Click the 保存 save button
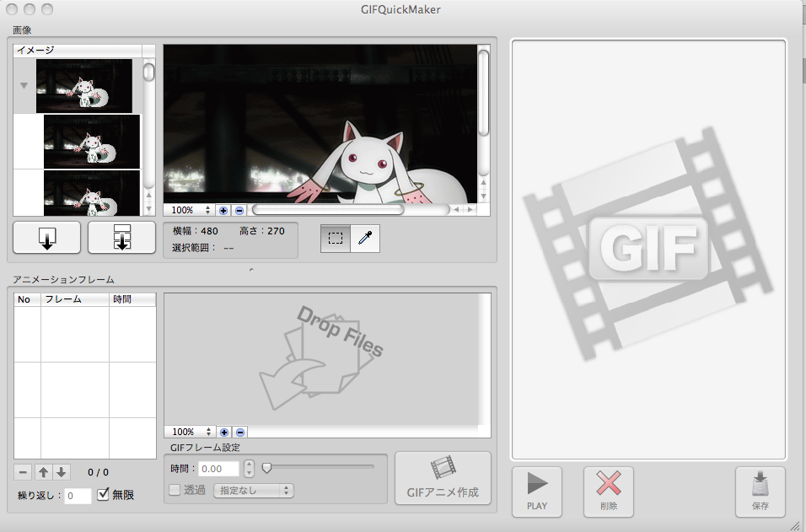The width and height of the screenshot is (806, 532). click(x=760, y=492)
